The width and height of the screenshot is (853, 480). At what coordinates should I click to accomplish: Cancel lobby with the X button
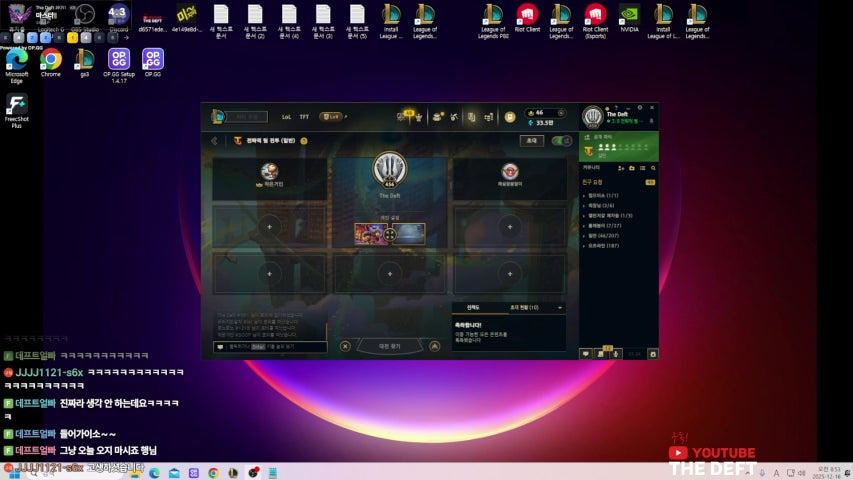345,346
